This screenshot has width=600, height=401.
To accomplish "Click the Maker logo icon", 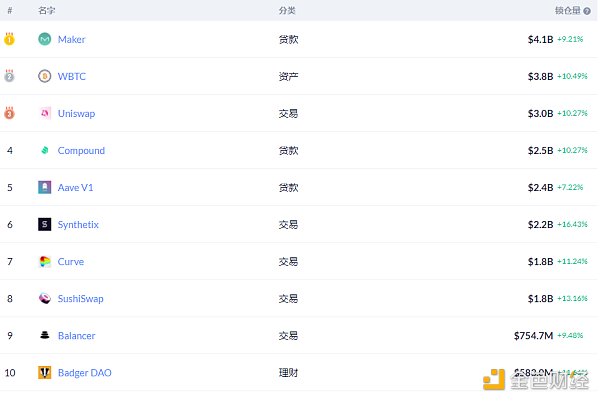I will [x=44, y=39].
